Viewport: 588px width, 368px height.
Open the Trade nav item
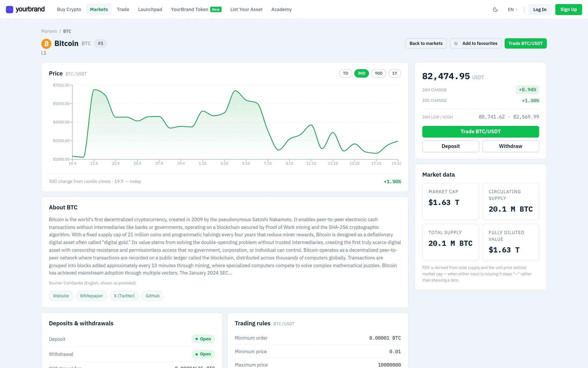pos(123,9)
